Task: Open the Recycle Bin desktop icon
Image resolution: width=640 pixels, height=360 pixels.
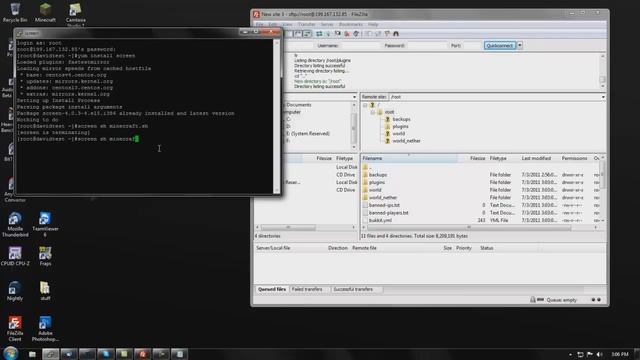Action: (x=15, y=12)
